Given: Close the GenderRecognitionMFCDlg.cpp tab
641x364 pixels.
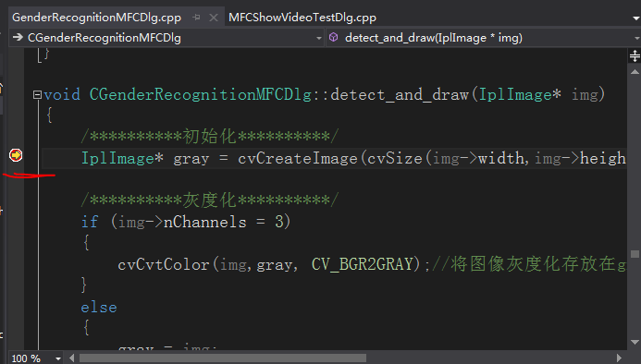Looking at the screenshot, I should tap(214, 18).
